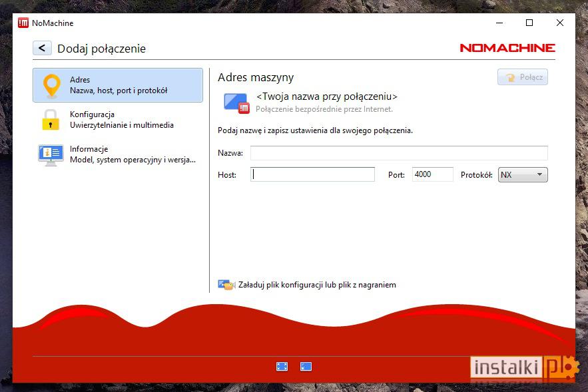Select the Adres location pin icon
Screen dimensions: 588x392
pos(52,86)
